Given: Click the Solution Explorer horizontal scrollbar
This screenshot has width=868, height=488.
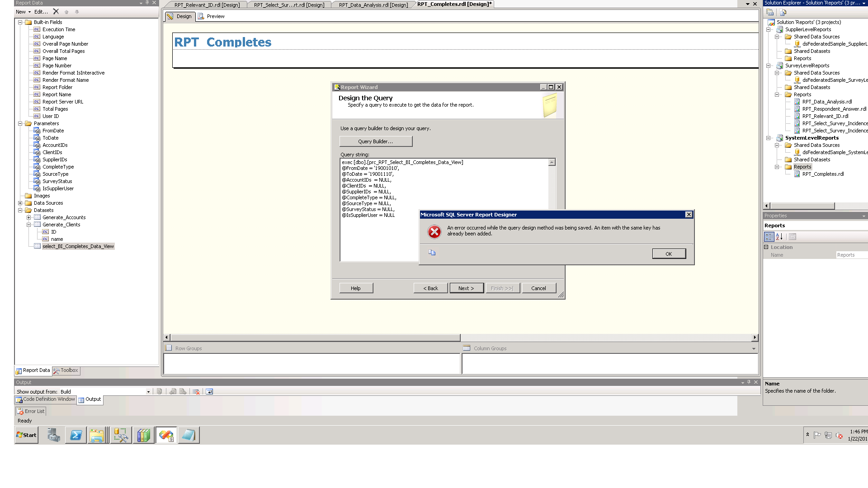Looking at the screenshot, I should [x=802, y=206].
